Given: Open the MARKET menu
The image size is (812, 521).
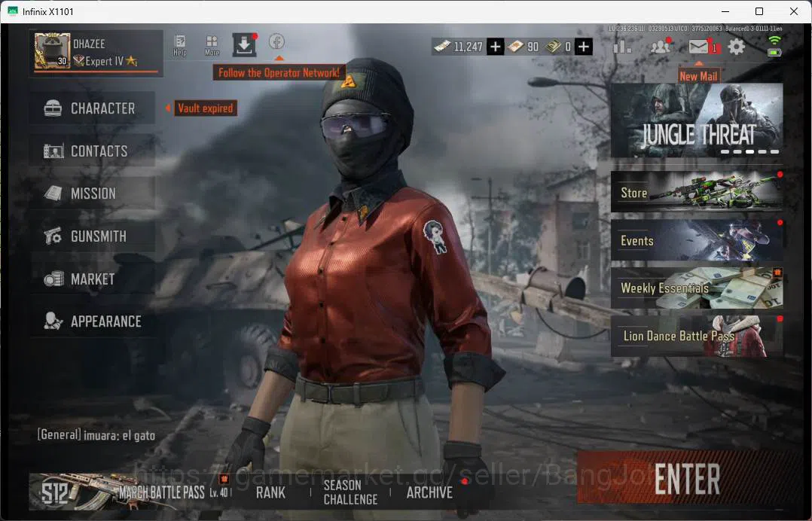Looking at the screenshot, I should tap(92, 279).
